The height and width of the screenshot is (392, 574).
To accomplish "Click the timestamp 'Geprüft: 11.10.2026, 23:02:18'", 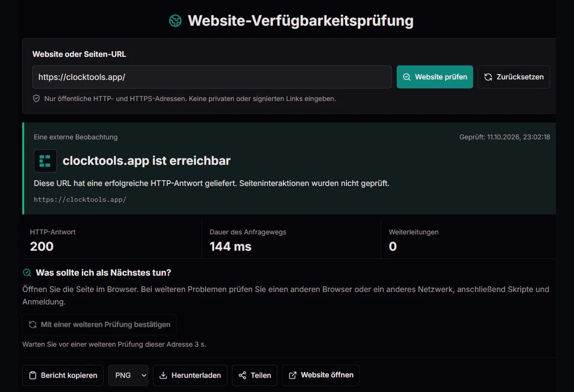I will (505, 137).
